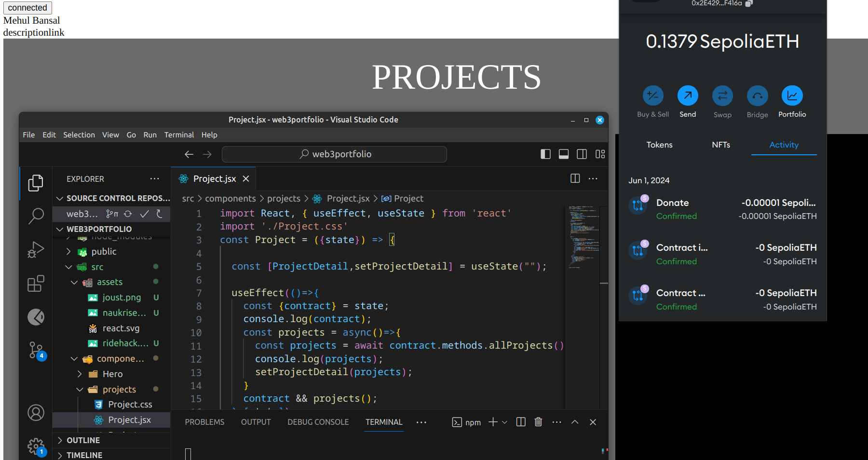The width and height of the screenshot is (868, 460).
Task: Expand the Hero folder
Action: point(112,374)
